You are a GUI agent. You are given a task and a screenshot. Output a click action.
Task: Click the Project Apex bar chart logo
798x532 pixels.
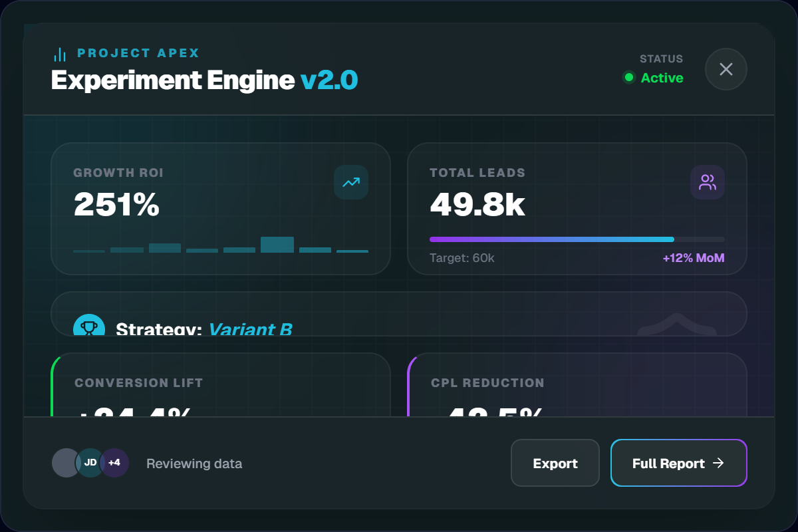point(60,54)
